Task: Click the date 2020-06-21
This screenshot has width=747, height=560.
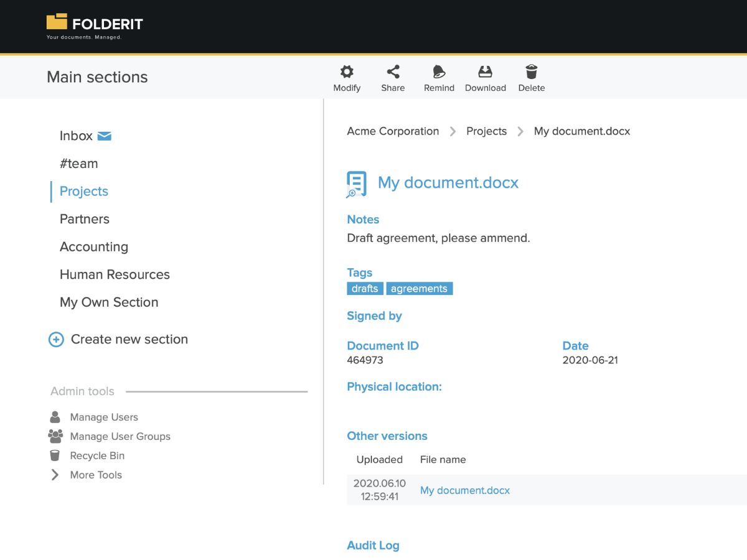Action: click(x=590, y=360)
